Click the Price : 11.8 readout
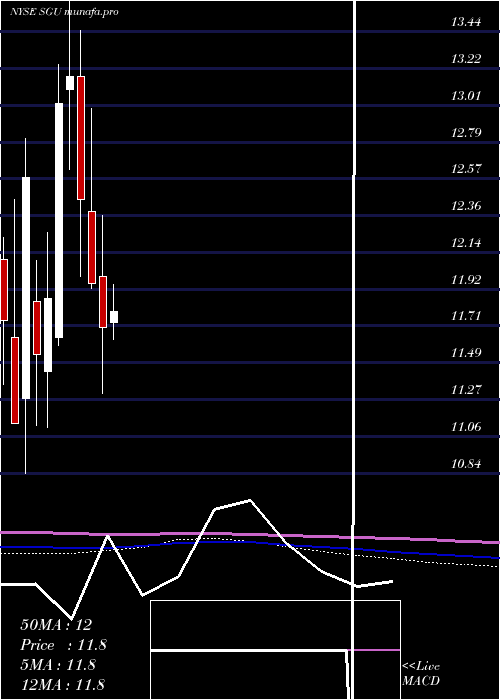Image resolution: width=500 pixels, height=700 pixels. click(64, 645)
